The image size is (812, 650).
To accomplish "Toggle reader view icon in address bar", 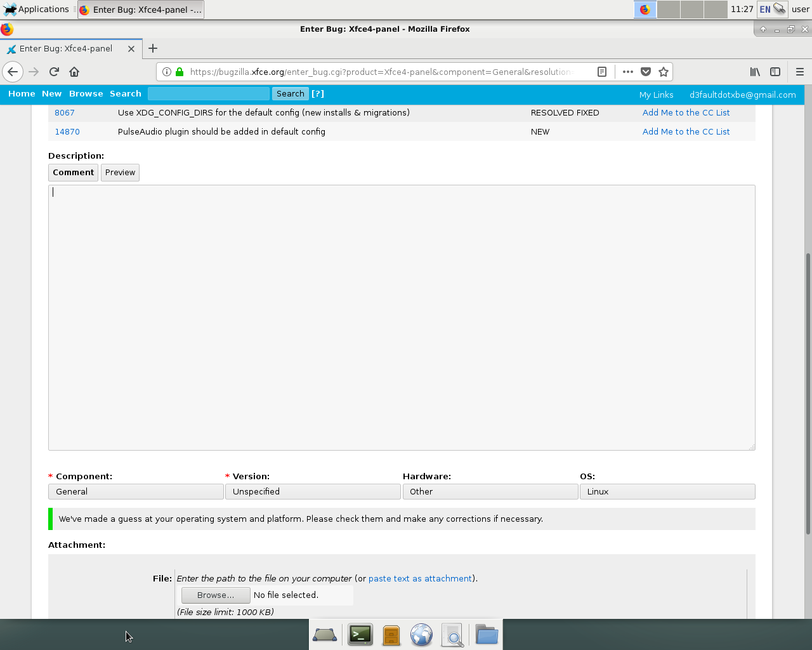I will click(602, 72).
